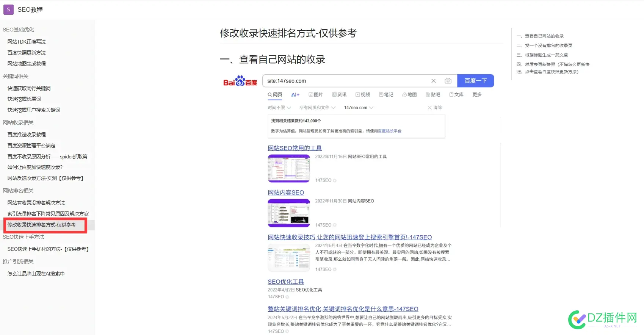Click the 百度一下 search button
Viewport: 644px width, 335px height.
(x=476, y=81)
